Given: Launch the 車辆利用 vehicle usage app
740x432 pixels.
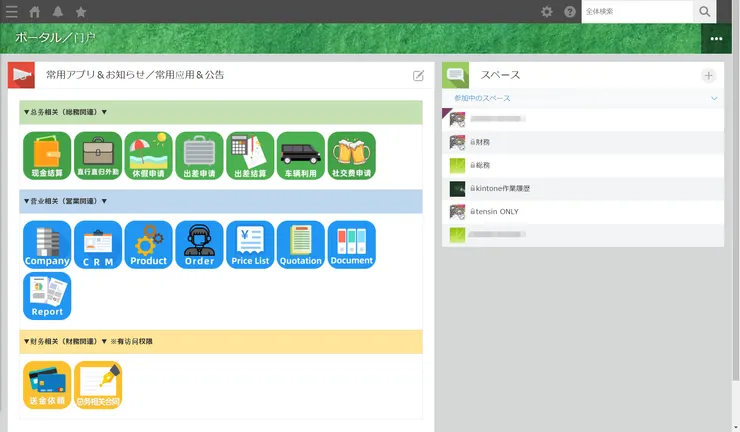Looking at the screenshot, I should (x=301, y=155).
